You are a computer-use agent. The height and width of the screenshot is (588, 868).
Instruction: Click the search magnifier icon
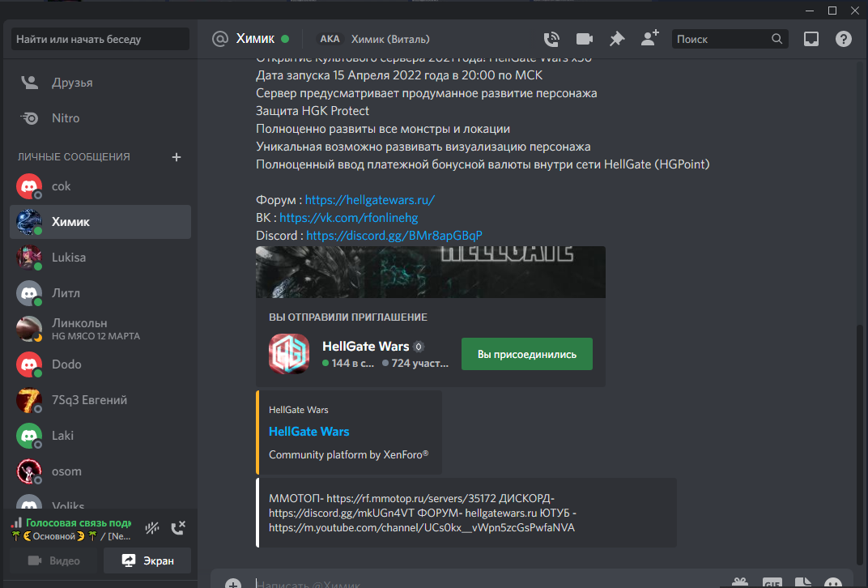(x=777, y=39)
